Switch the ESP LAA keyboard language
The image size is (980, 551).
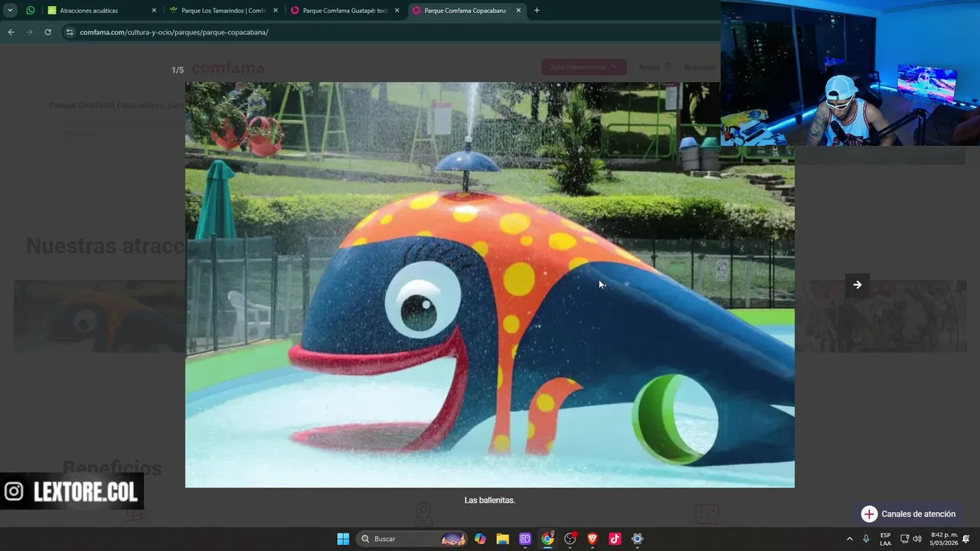[x=885, y=539]
